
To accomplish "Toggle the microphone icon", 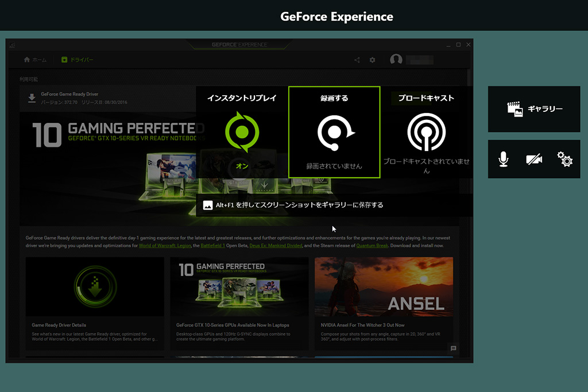I will tap(503, 160).
